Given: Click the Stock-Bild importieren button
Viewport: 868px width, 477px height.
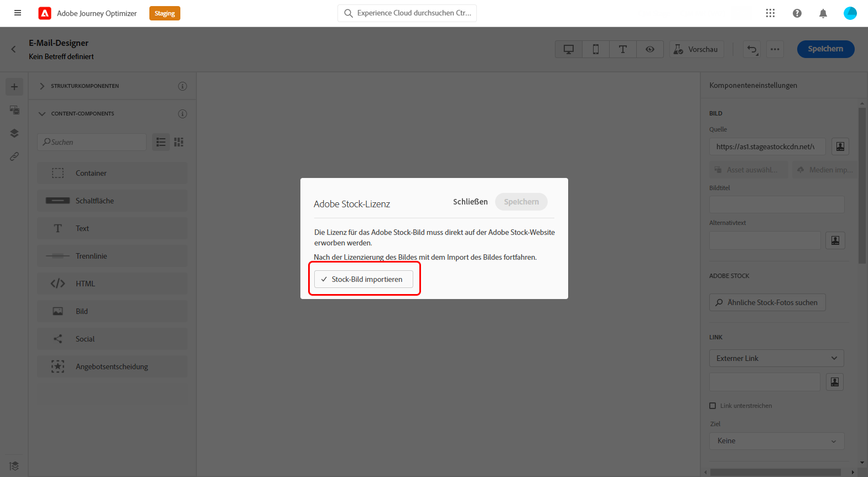Looking at the screenshot, I should click(x=363, y=279).
